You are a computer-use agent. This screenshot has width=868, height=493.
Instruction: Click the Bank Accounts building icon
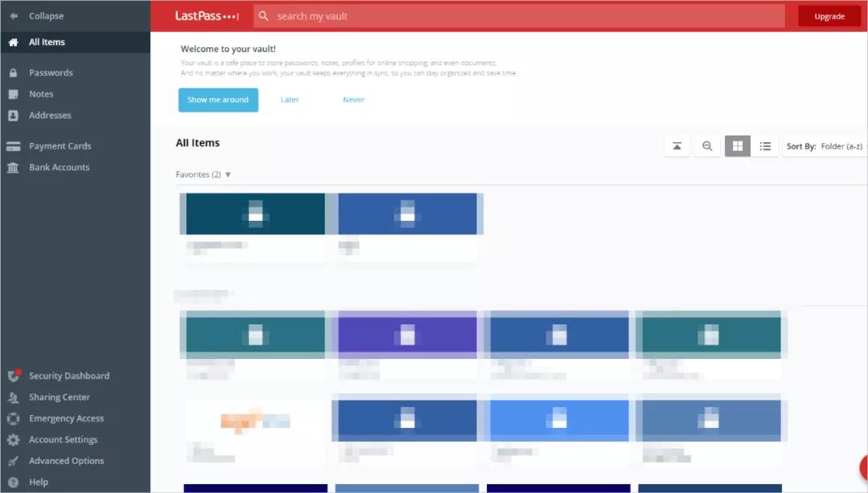(13, 168)
